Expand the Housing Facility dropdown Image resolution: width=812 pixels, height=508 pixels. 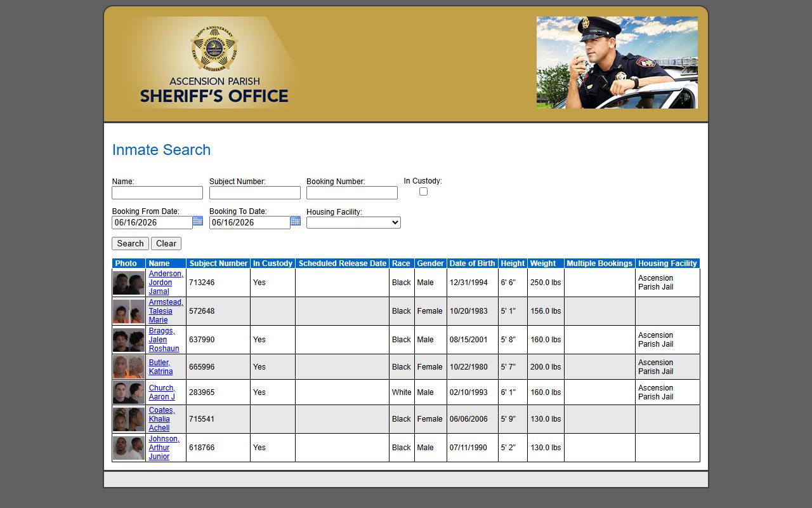353,222
